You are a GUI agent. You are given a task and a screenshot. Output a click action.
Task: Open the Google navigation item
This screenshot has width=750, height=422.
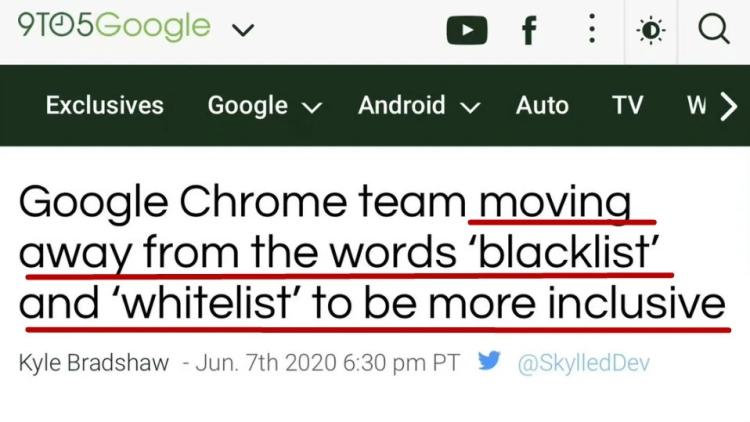(x=247, y=105)
